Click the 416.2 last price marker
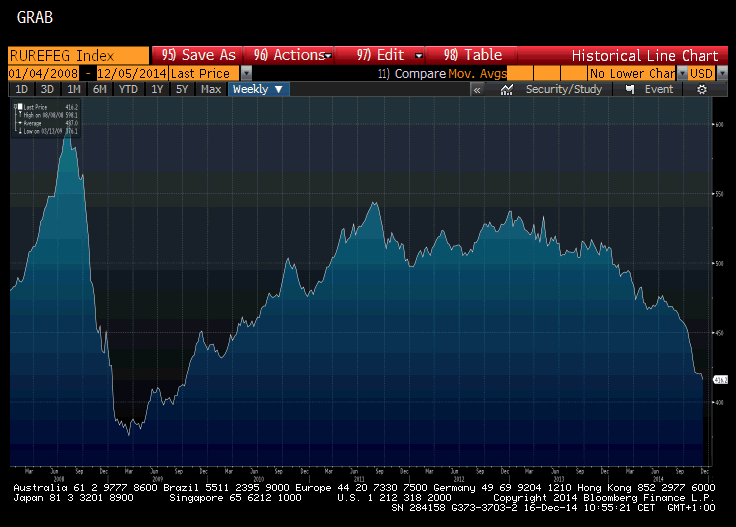The height and width of the screenshot is (527, 736). (720, 380)
